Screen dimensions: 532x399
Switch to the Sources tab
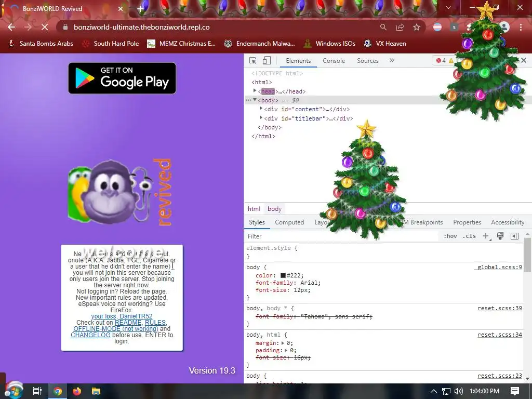pos(367,61)
